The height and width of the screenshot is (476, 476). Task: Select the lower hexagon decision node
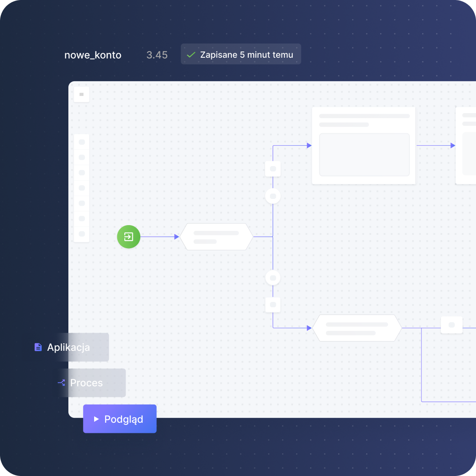pyautogui.click(x=357, y=328)
